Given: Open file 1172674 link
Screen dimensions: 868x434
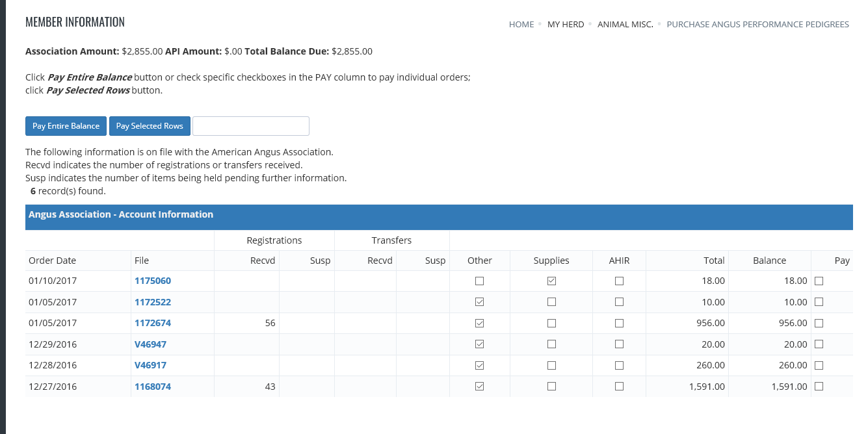Looking at the screenshot, I should tap(153, 323).
